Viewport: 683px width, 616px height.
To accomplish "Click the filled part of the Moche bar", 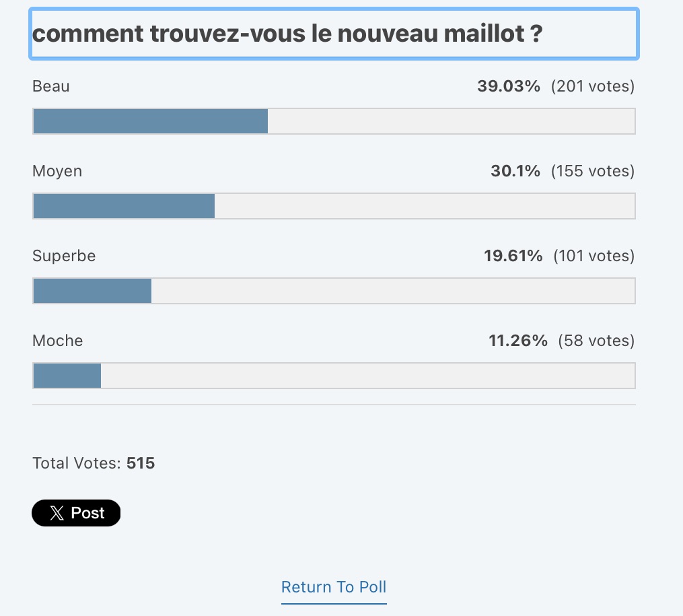I will coord(67,376).
